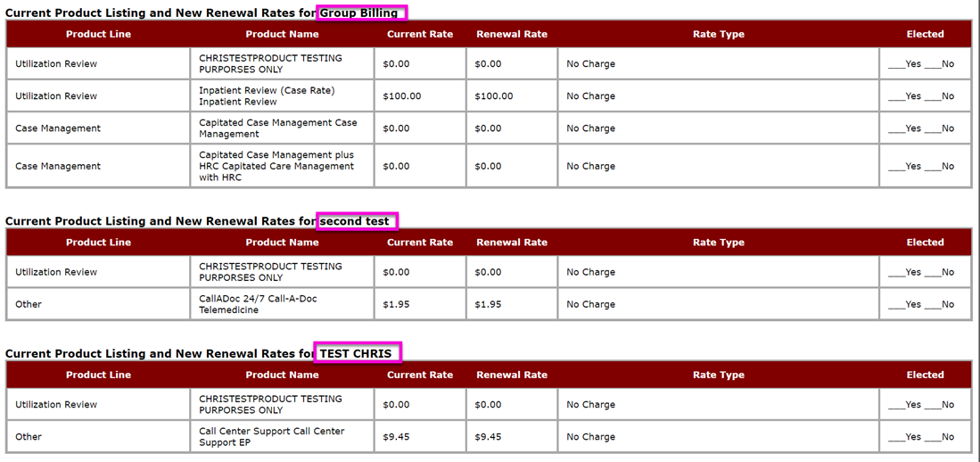Click Product Name header in second test table
The image size is (980, 462).
(x=282, y=243)
